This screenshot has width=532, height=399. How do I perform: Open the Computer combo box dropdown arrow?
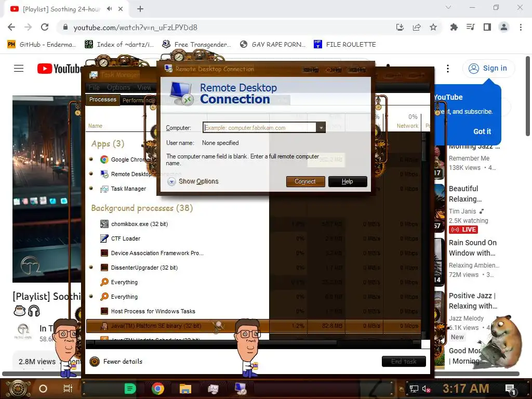tap(321, 128)
